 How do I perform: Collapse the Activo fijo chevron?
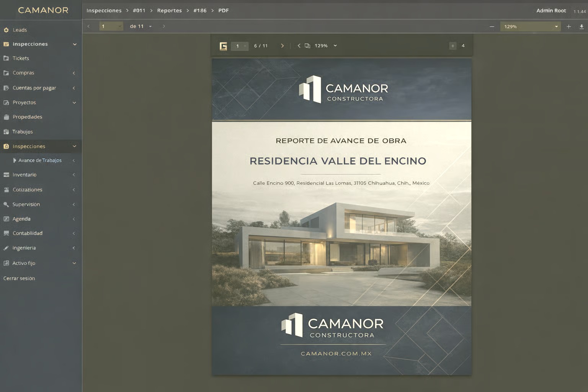74,263
